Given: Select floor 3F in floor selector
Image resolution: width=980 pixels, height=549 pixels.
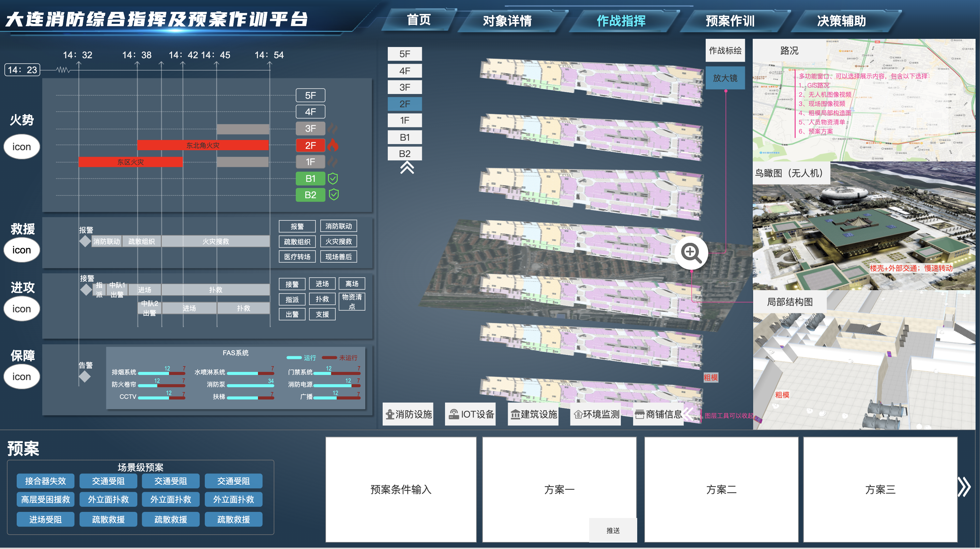Looking at the screenshot, I should pyautogui.click(x=404, y=88).
